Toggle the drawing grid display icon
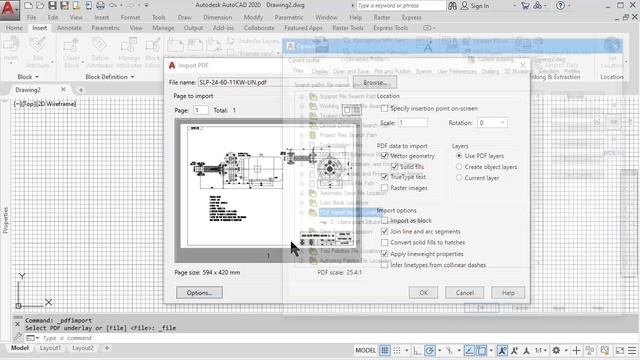Viewport: 640px width, 360px height. (384, 350)
